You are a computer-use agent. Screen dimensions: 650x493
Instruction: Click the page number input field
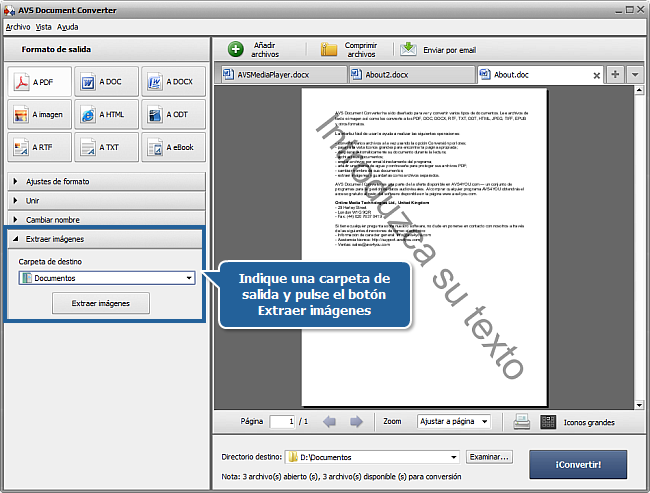282,422
